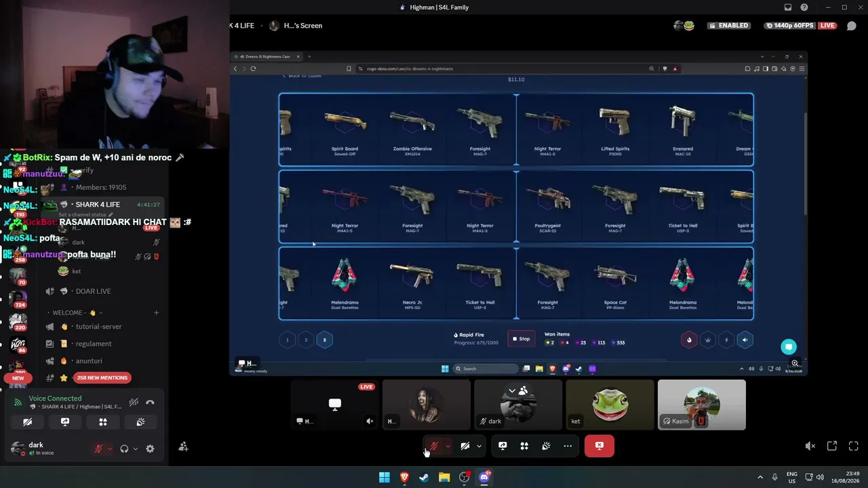Open Brave browser from taskbar

404,477
